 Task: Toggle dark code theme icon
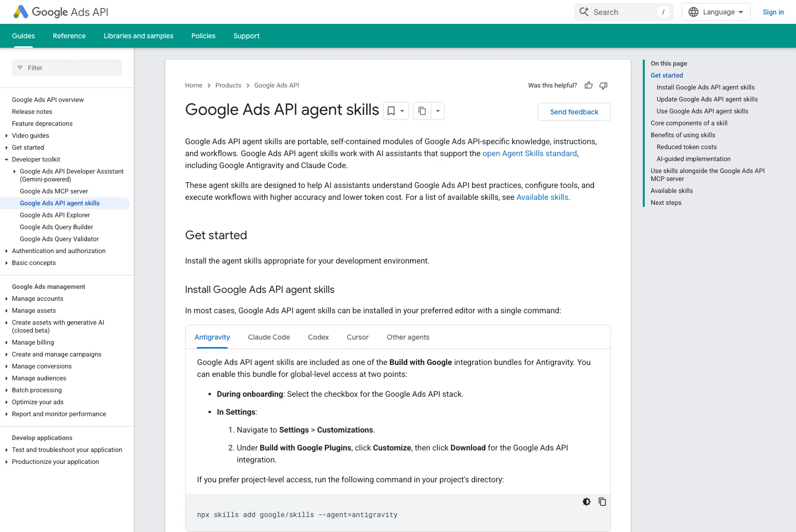tap(587, 502)
